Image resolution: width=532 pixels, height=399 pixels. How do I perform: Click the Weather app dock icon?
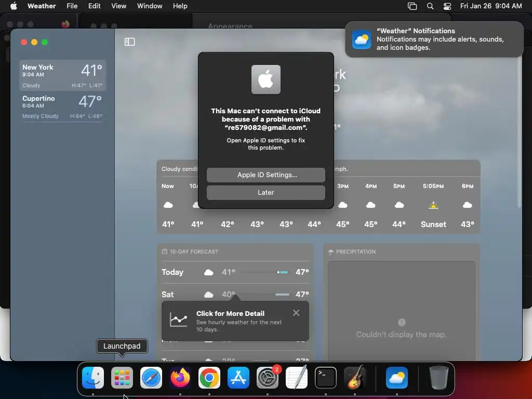pyautogui.click(x=397, y=378)
